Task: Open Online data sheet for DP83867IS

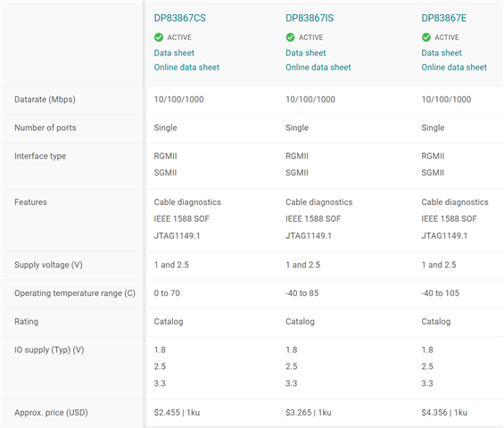Action: (318, 67)
